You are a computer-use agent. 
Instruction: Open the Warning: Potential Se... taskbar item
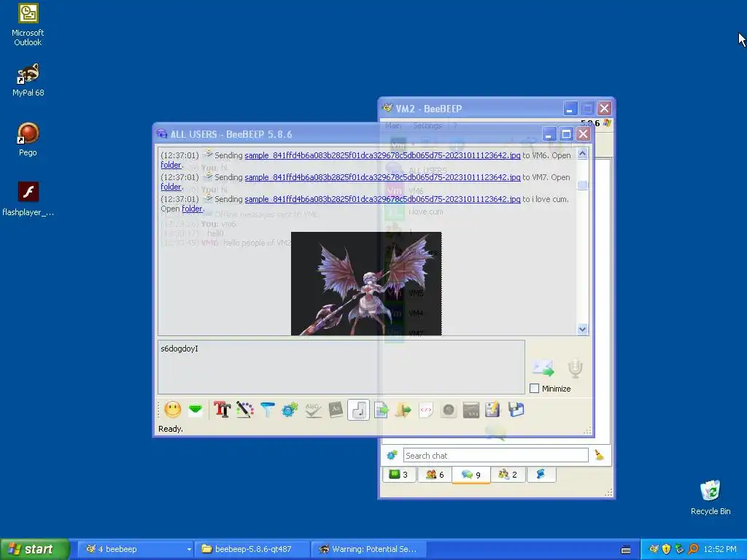[x=368, y=549]
